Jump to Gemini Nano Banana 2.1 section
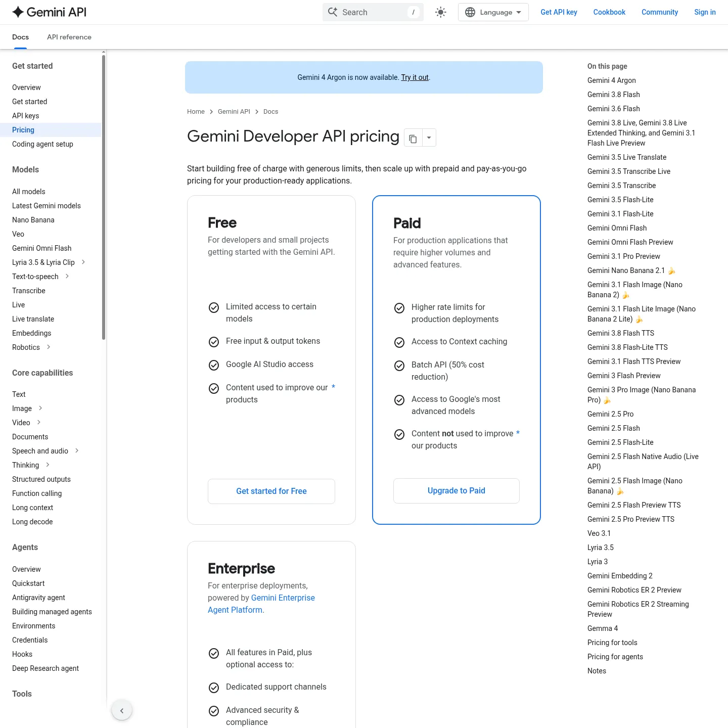The image size is (728, 728). coord(631,270)
